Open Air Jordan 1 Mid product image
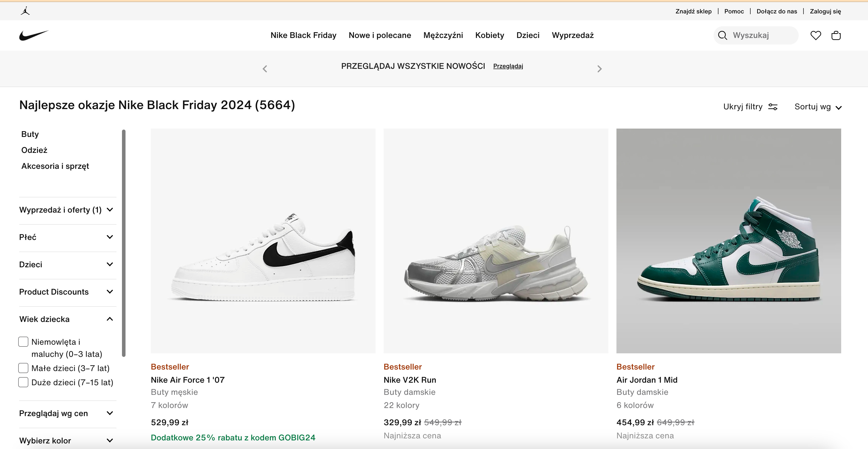Screen dimensions: 868x449 point(729,241)
